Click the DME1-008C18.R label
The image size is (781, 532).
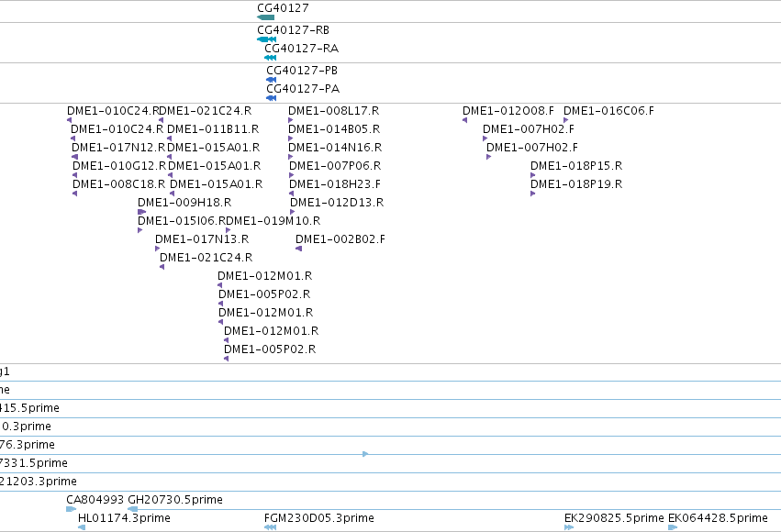tap(118, 184)
